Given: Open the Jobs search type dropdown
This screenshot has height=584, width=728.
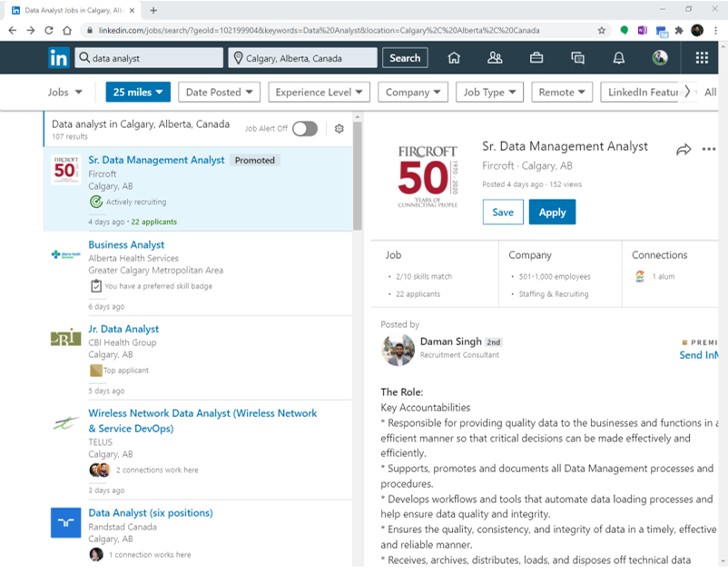Looking at the screenshot, I should click(x=65, y=92).
